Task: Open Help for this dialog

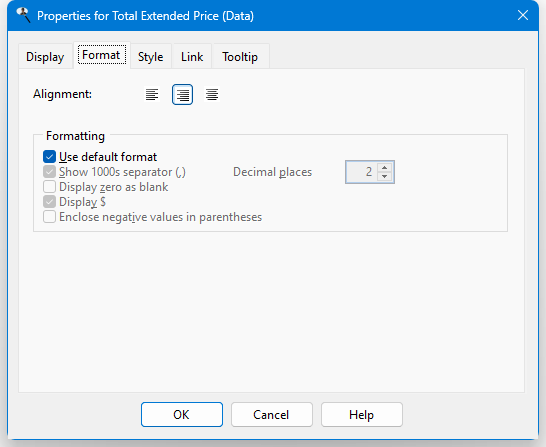Action: click(362, 414)
